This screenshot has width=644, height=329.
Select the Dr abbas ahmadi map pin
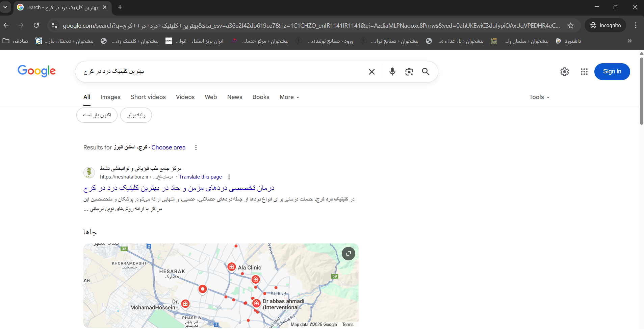coord(256,303)
